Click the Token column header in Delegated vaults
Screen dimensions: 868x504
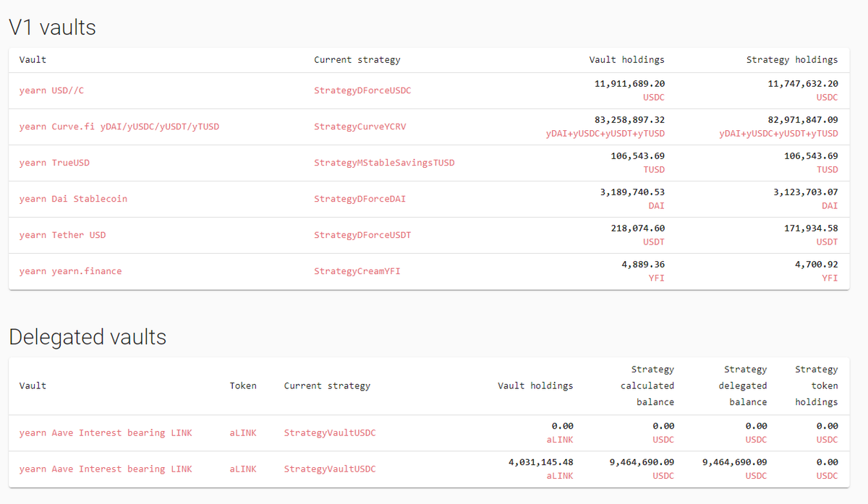243,386
